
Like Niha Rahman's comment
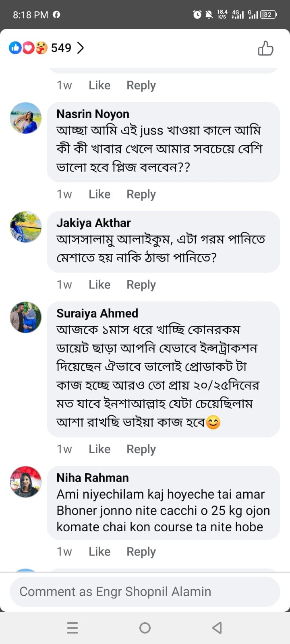(x=99, y=551)
